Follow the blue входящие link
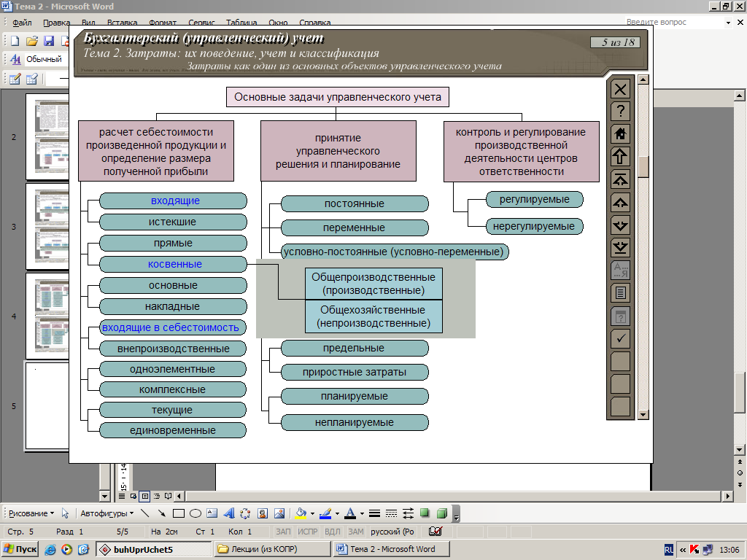The image size is (747, 560). click(x=175, y=201)
